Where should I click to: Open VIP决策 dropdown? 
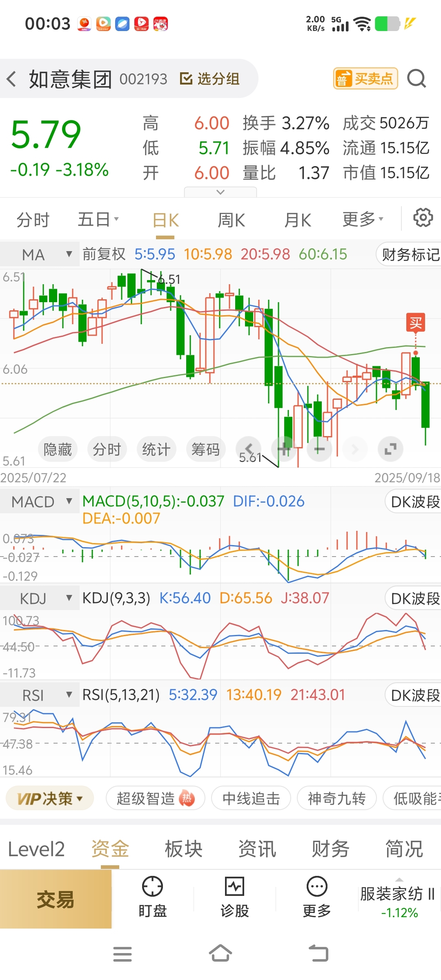point(50,798)
